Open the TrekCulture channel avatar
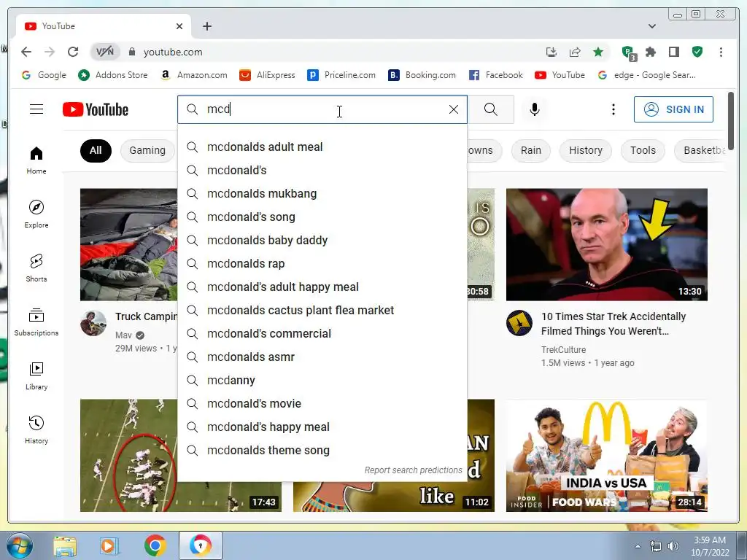The height and width of the screenshot is (560, 747). click(519, 323)
